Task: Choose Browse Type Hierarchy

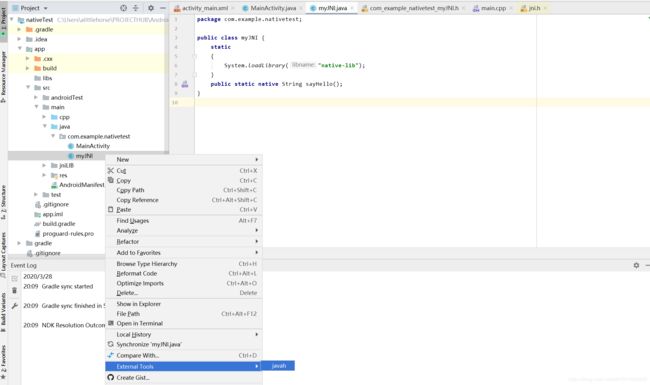Action: point(184,264)
